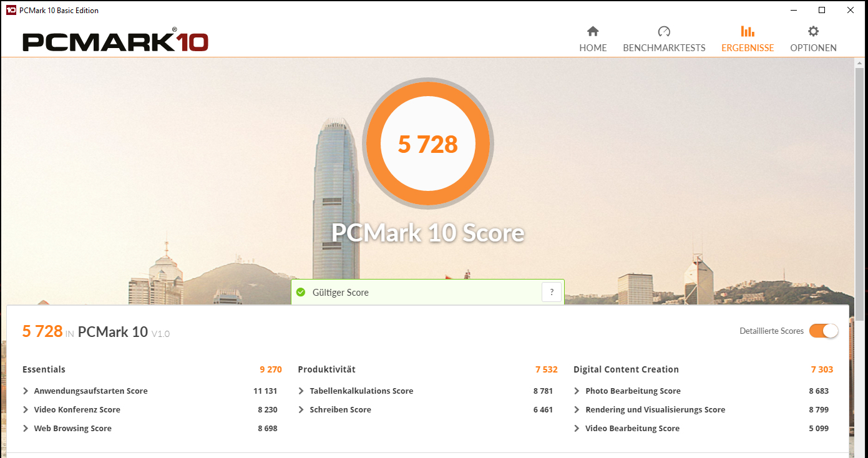Click the scrollbar up arrow
Viewport: 868px width, 458px height.
coord(860,62)
